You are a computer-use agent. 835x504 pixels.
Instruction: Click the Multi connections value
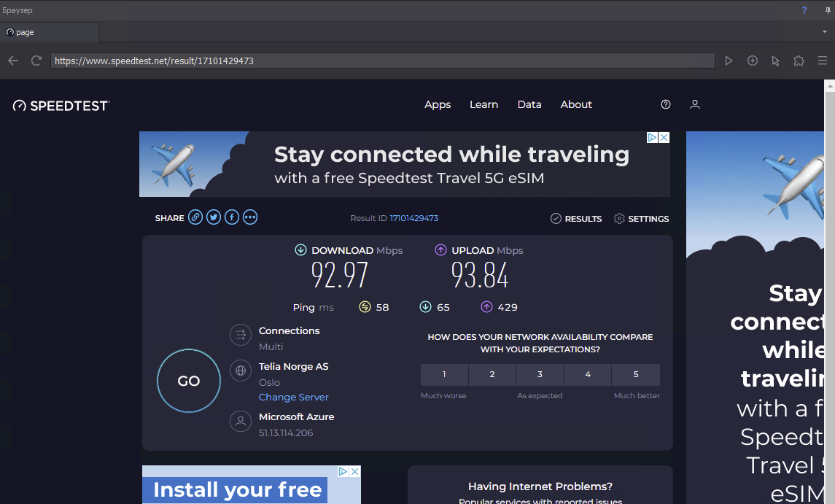click(x=271, y=347)
